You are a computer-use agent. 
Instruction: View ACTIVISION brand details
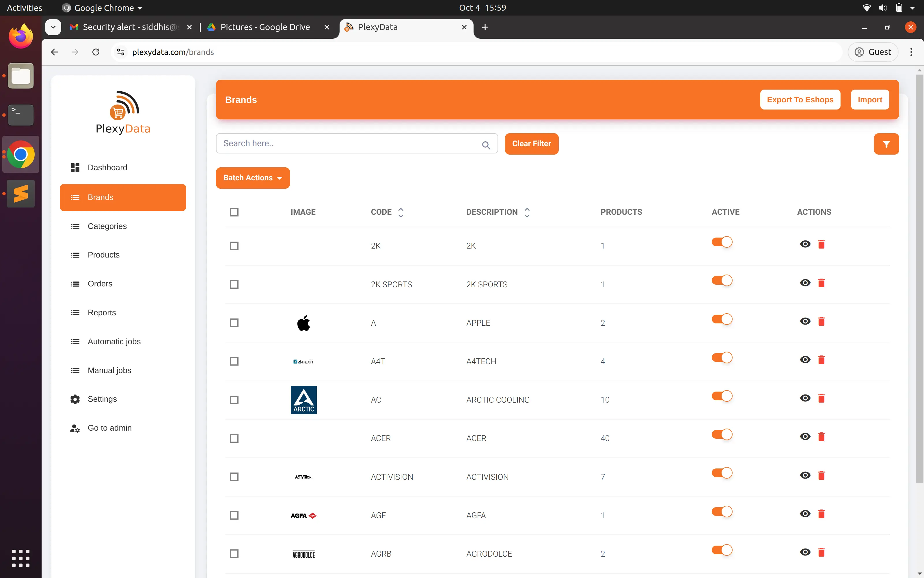point(805,475)
